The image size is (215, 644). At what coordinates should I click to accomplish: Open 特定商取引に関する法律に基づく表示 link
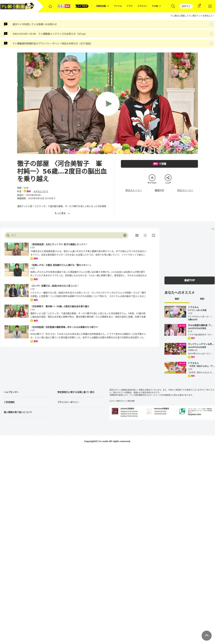click(x=76, y=392)
